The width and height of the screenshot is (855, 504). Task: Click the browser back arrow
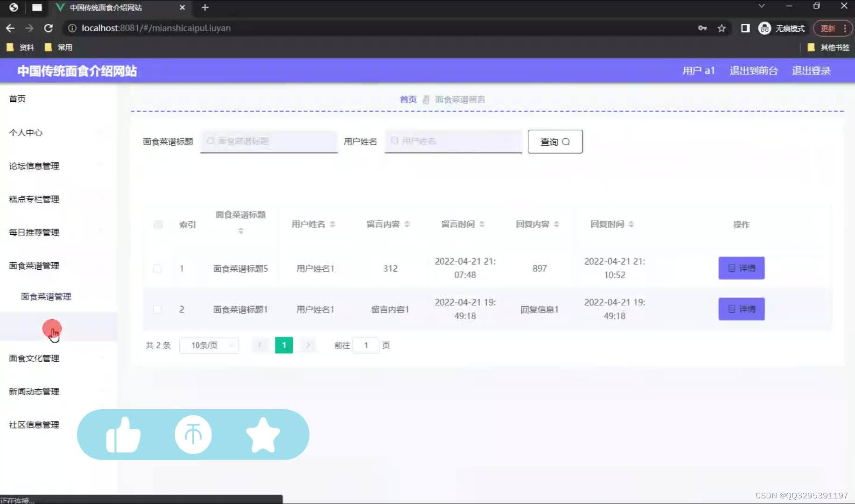(x=10, y=28)
